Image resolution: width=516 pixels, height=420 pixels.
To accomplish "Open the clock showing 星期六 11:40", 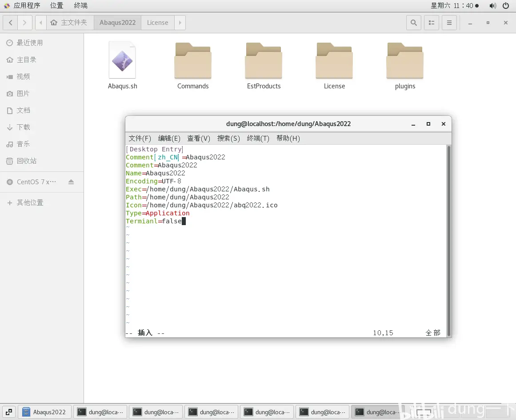I will (455, 6).
